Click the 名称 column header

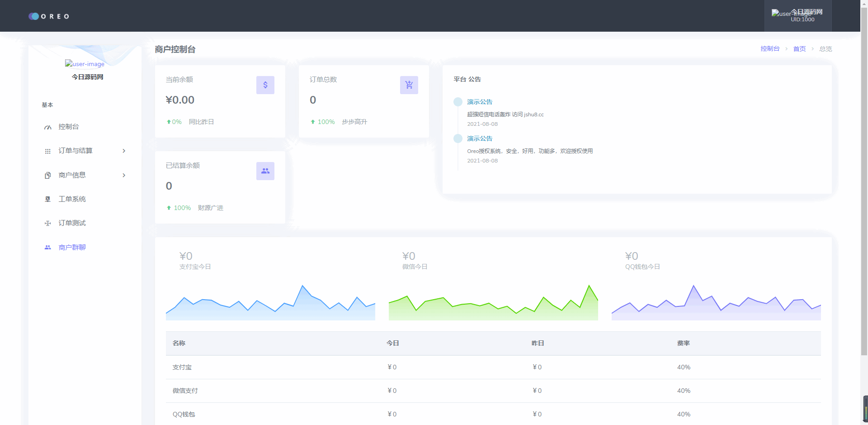click(x=179, y=343)
